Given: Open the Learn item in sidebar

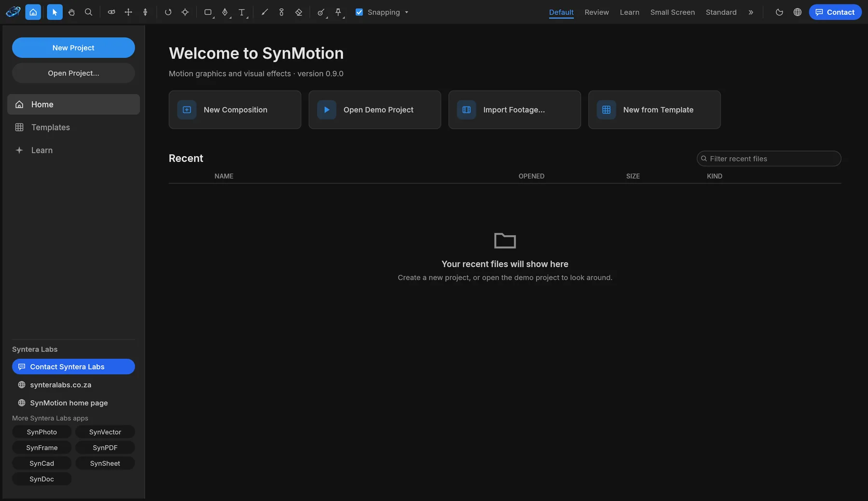Looking at the screenshot, I should click(x=73, y=150).
